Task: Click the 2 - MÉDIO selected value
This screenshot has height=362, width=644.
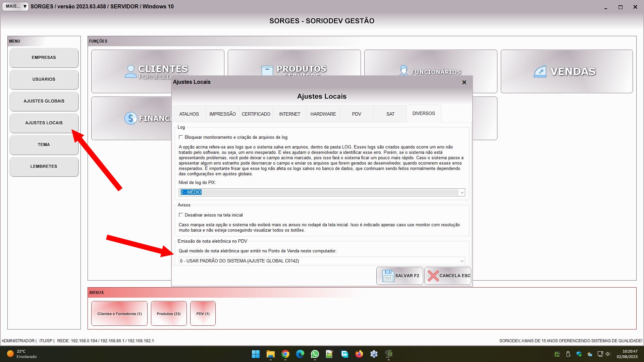Action: point(191,192)
